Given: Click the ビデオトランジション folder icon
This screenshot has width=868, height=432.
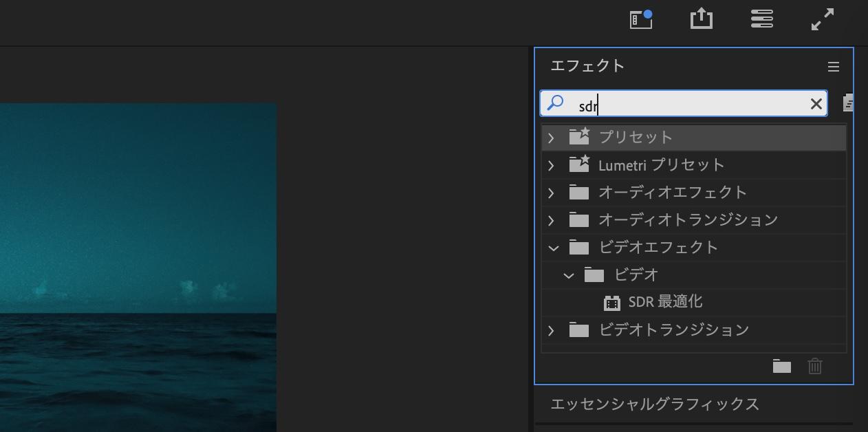Looking at the screenshot, I should tap(579, 330).
